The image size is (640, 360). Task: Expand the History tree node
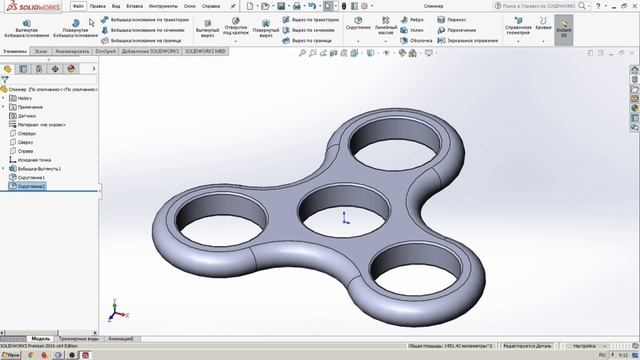tap(3, 98)
